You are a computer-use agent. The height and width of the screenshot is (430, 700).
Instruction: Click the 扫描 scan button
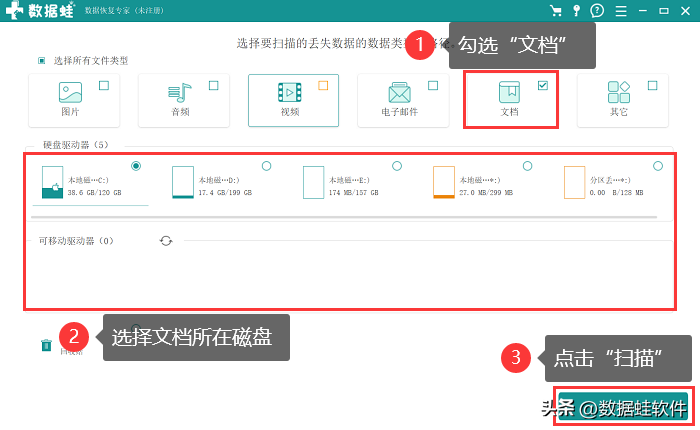[x=622, y=407]
